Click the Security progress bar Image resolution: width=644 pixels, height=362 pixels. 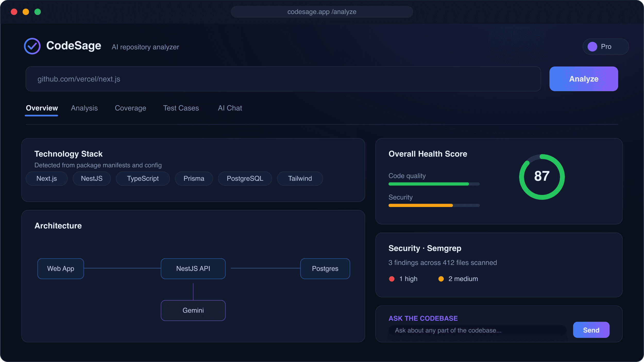[x=434, y=205]
